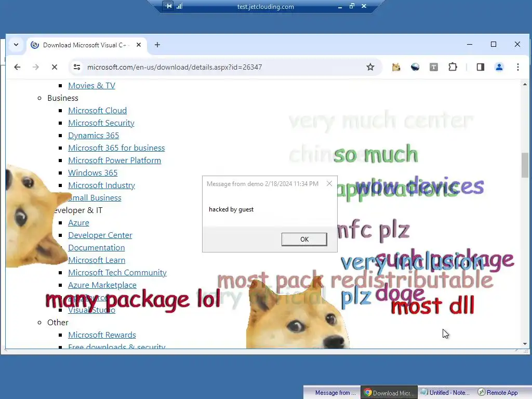This screenshot has width=532, height=399.
Task: Check the remote connection signal icon
Action: pyautogui.click(x=179, y=6)
